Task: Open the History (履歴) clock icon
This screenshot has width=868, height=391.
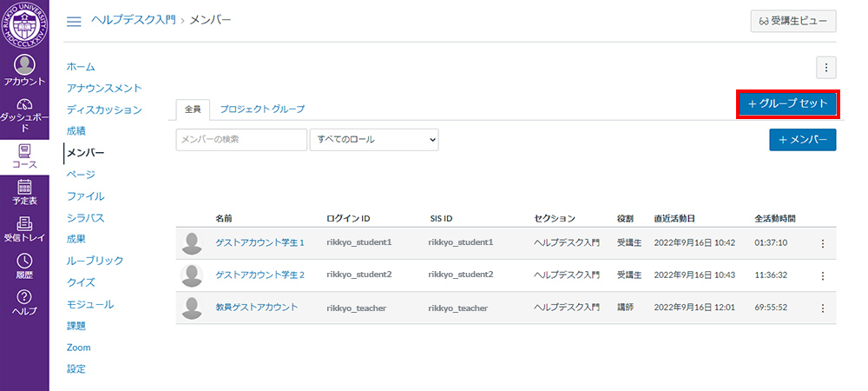Action: pos(24,261)
